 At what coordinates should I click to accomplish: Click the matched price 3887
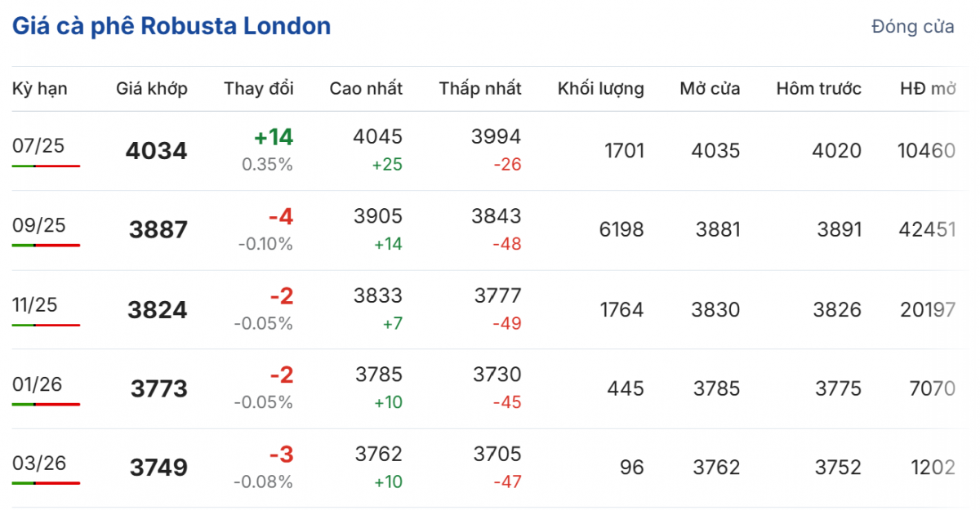(158, 230)
